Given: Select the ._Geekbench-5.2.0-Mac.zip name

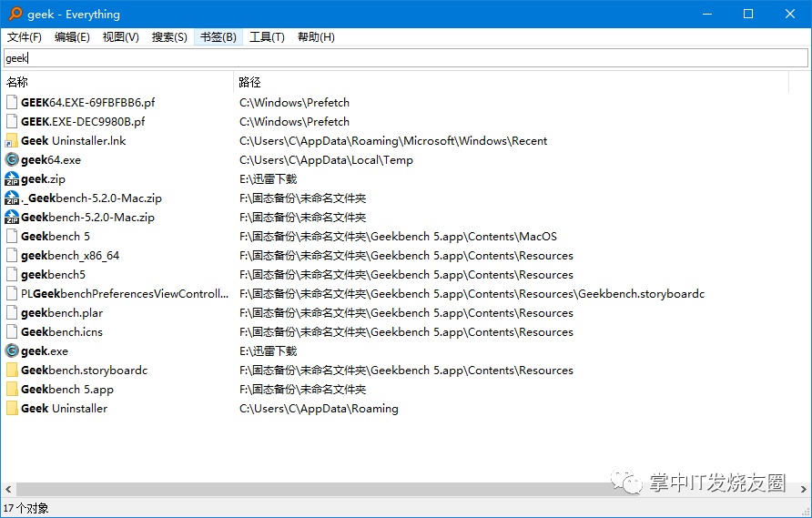Looking at the screenshot, I should pyautogui.click(x=92, y=198).
